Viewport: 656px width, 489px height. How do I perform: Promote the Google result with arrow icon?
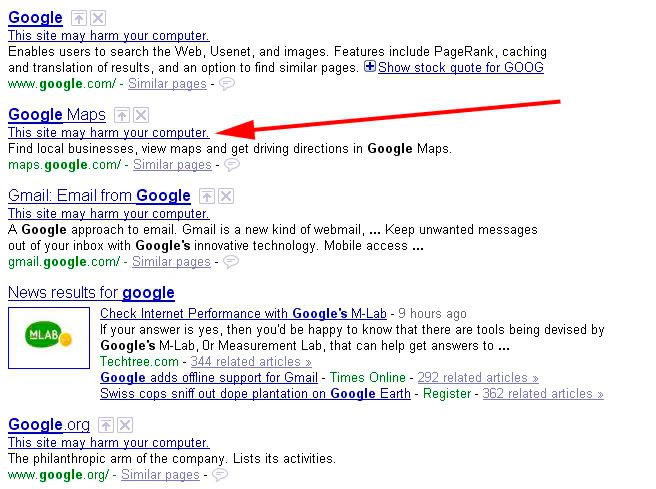78,19
